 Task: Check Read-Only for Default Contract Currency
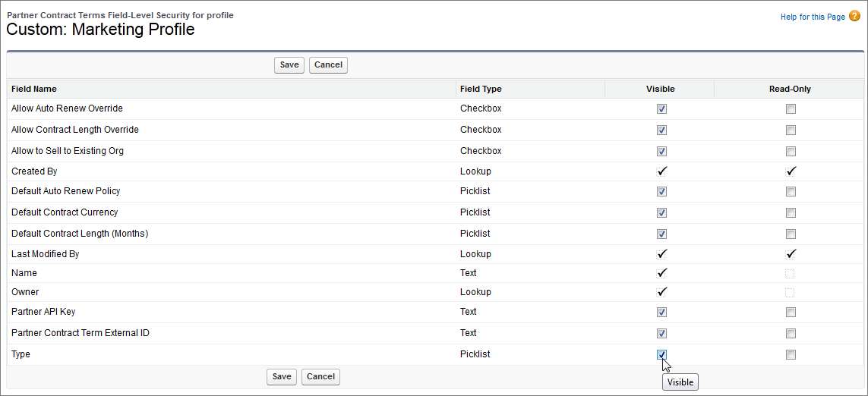[791, 212]
